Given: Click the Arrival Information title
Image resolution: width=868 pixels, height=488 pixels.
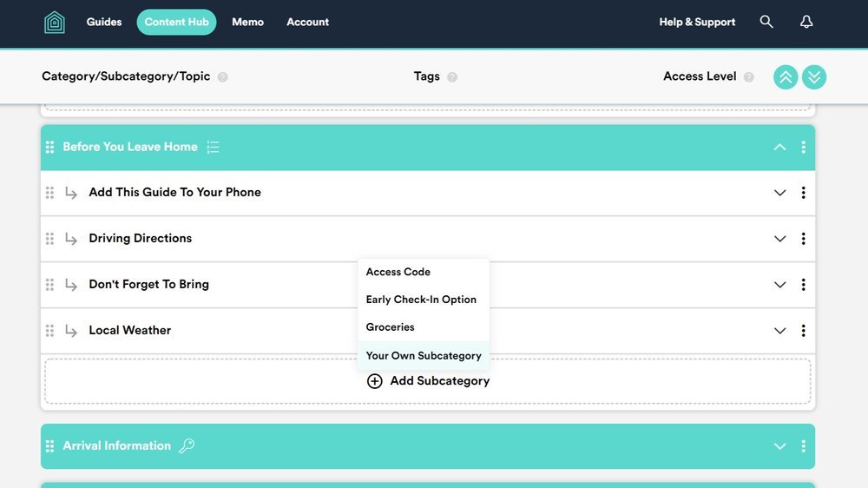Looking at the screenshot, I should click(117, 446).
